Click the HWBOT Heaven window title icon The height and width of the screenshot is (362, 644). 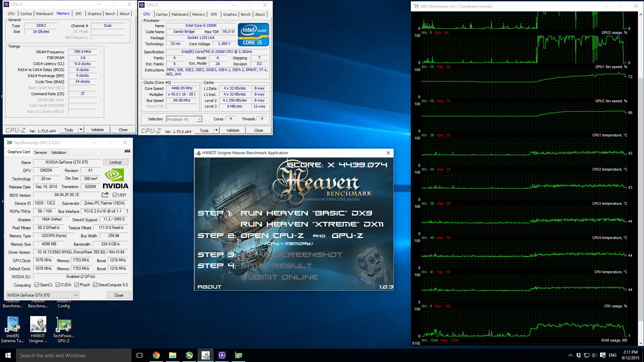pos(198,153)
